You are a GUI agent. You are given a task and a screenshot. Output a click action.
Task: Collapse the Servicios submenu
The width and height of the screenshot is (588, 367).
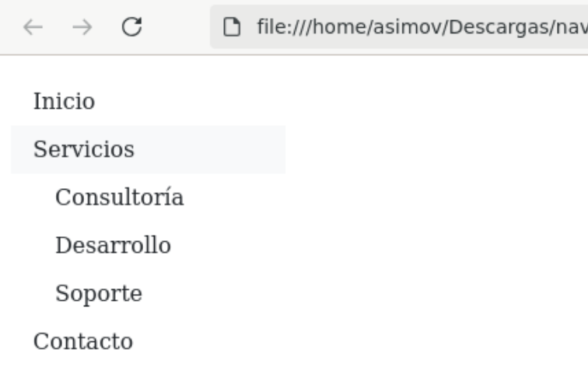(x=83, y=149)
